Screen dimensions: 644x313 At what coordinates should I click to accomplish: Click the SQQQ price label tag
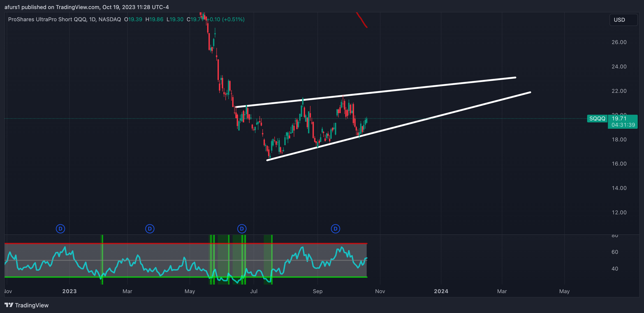click(x=597, y=118)
